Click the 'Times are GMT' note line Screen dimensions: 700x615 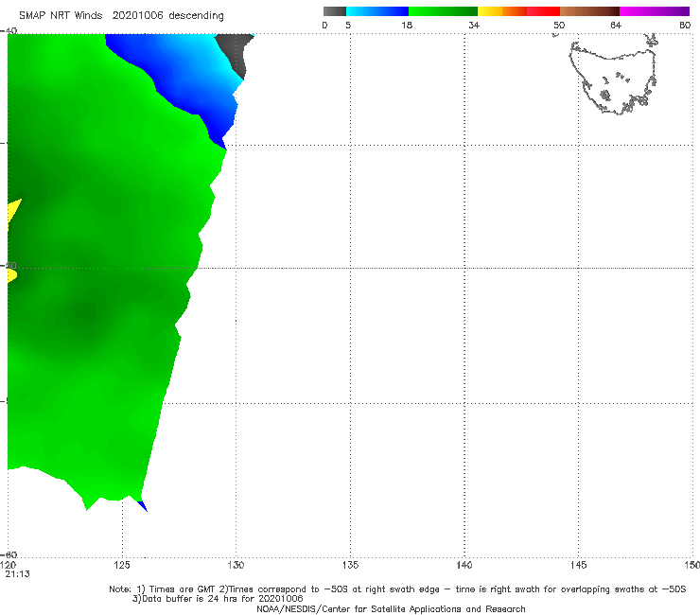pyautogui.click(x=397, y=589)
